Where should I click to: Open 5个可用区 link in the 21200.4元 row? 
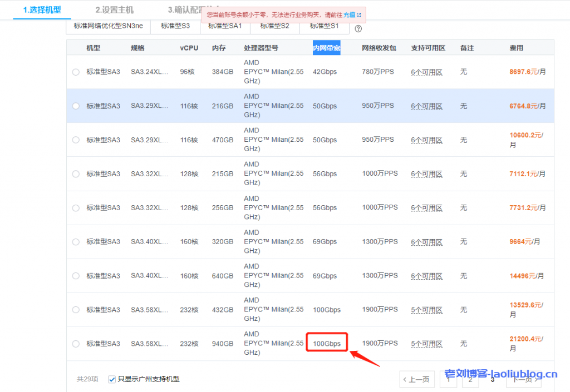click(x=426, y=344)
